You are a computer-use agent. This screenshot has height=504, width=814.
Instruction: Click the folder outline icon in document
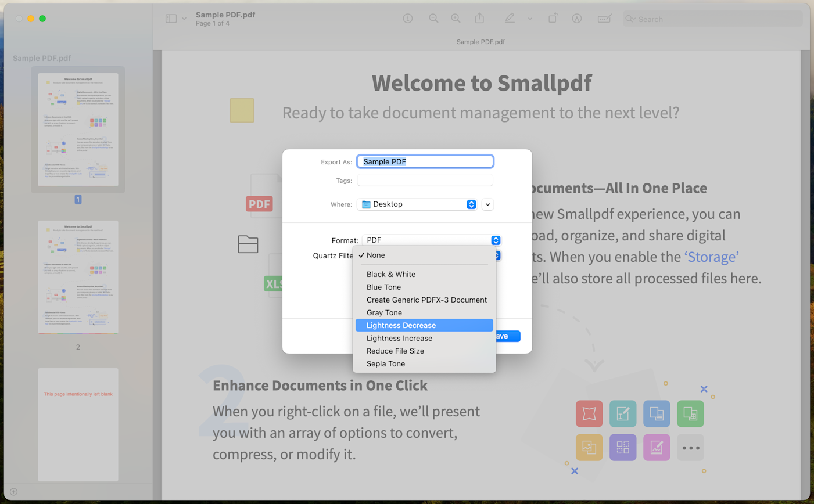(x=248, y=244)
